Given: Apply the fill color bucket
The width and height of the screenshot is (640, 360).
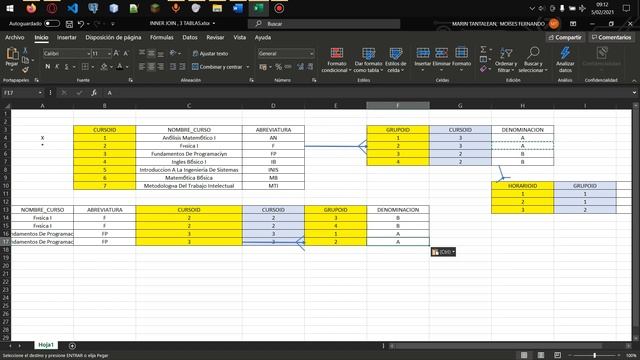Looking at the screenshot, I should pos(104,67).
